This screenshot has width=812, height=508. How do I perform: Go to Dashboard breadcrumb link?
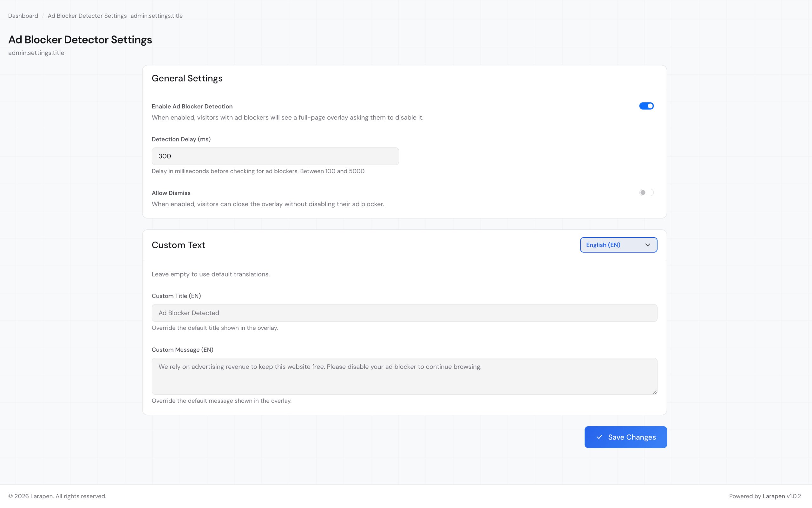(x=23, y=16)
